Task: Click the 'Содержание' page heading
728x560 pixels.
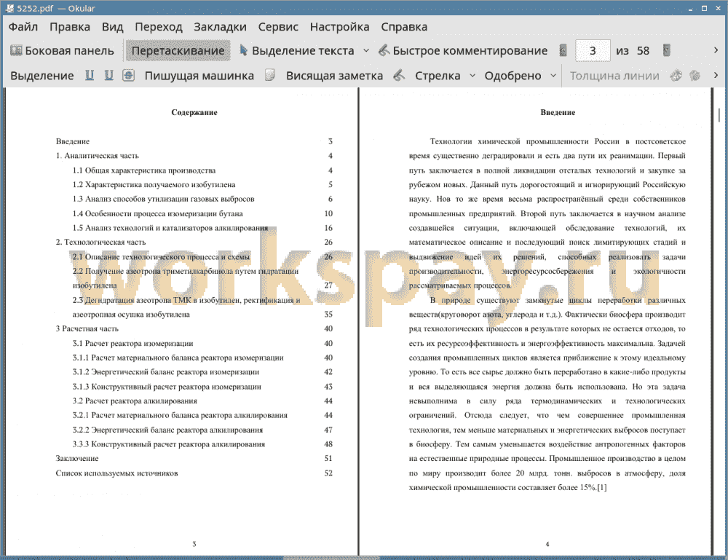Action: (194, 112)
